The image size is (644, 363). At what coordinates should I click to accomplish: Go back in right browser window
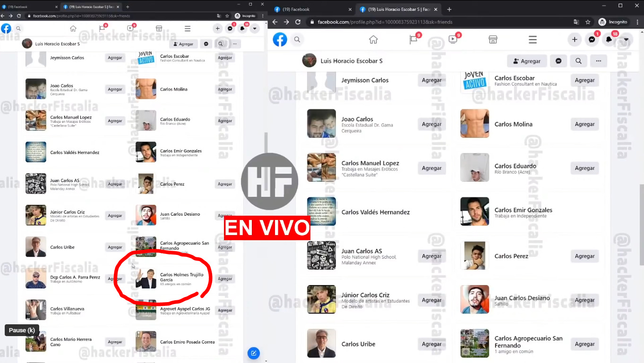(x=275, y=22)
